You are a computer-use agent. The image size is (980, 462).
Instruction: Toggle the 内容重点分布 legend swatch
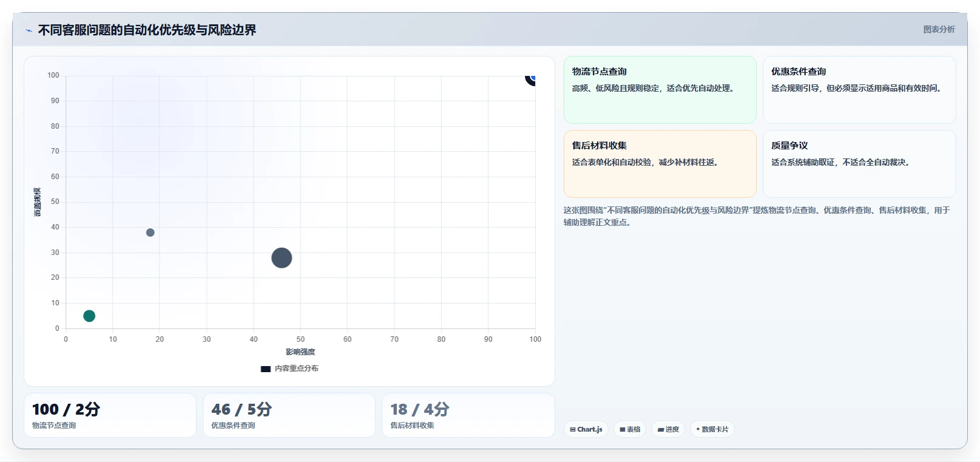pos(265,369)
